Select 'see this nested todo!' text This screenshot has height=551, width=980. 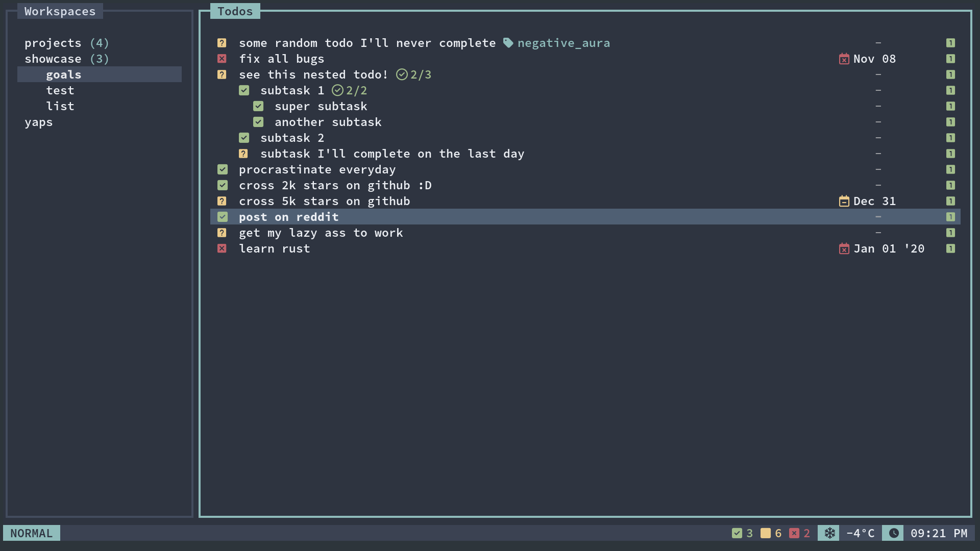(313, 74)
